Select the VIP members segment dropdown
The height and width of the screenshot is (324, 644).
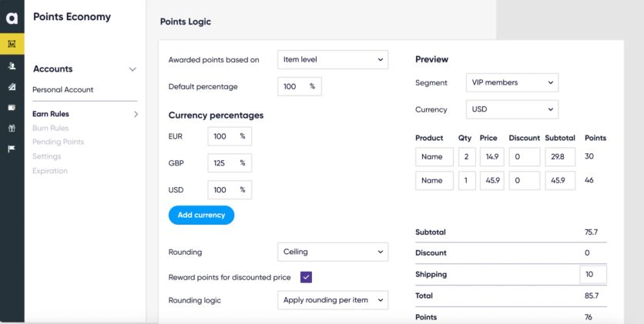click(x=512, y=82)
